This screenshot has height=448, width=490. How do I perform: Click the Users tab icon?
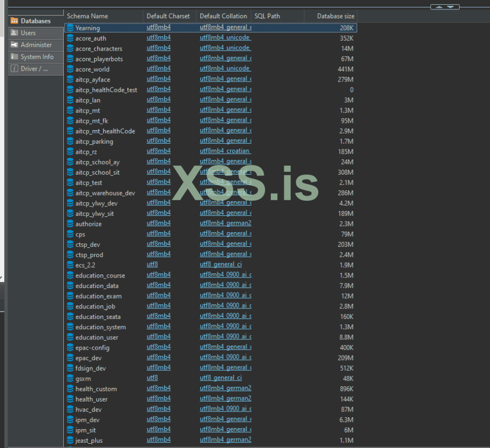coord(15,33)
